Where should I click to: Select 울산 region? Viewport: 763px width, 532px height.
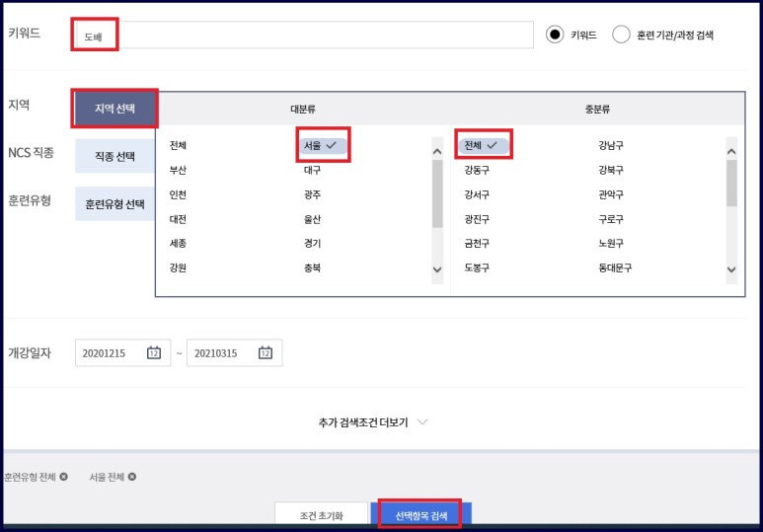312,219
